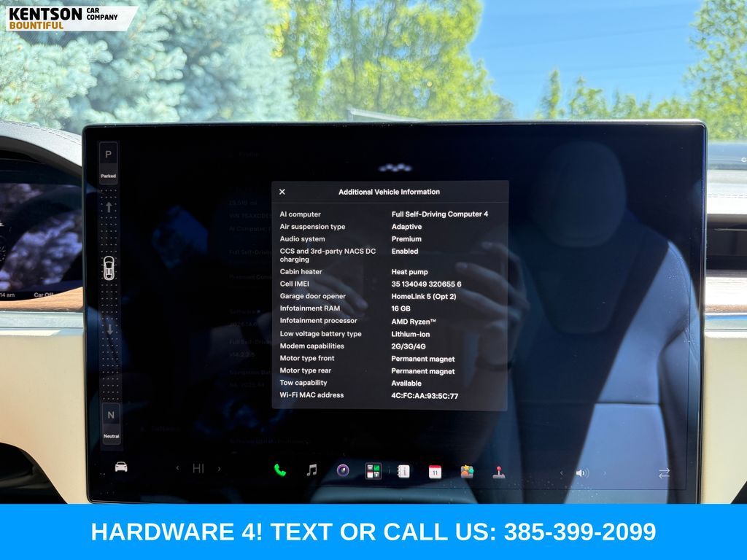Select IMEI number '35 134049 320655 6'

[x=426, y=284]
